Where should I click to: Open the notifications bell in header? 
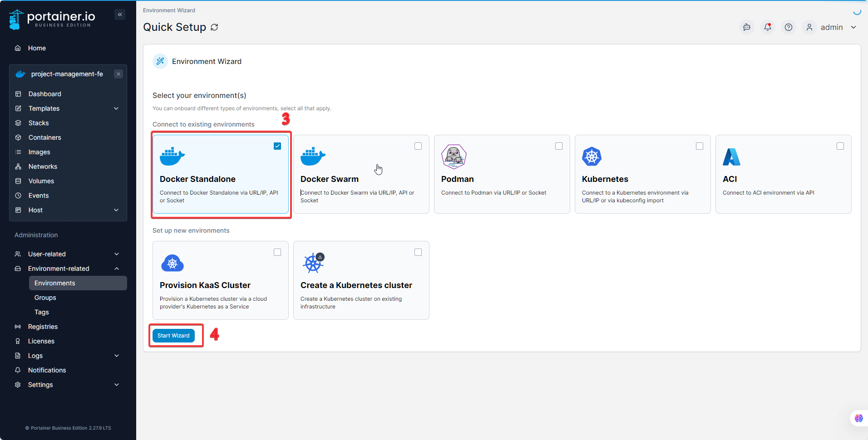pos(768,27)
